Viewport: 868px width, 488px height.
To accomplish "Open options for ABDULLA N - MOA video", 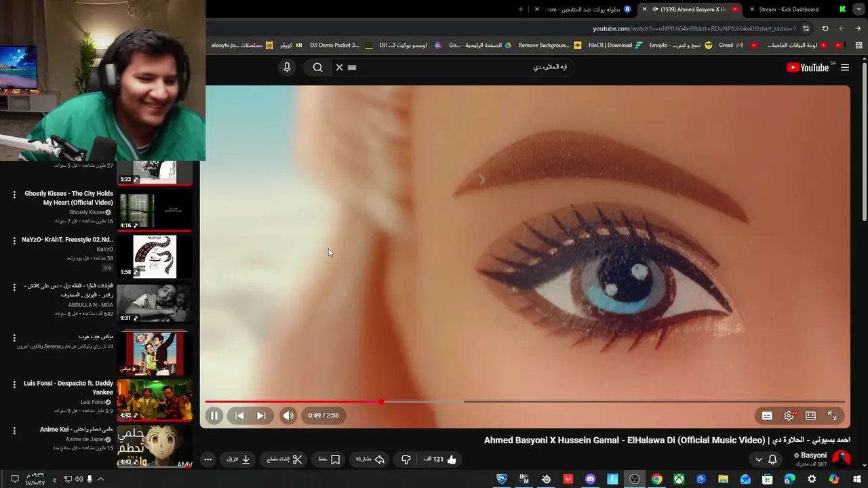I will (x=14, y=287).
